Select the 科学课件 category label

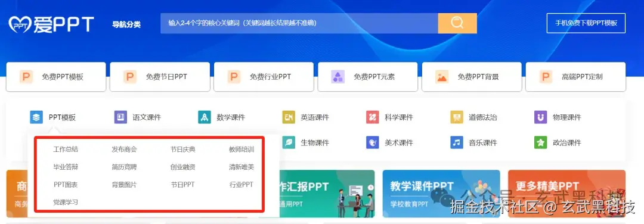[399, 118]
